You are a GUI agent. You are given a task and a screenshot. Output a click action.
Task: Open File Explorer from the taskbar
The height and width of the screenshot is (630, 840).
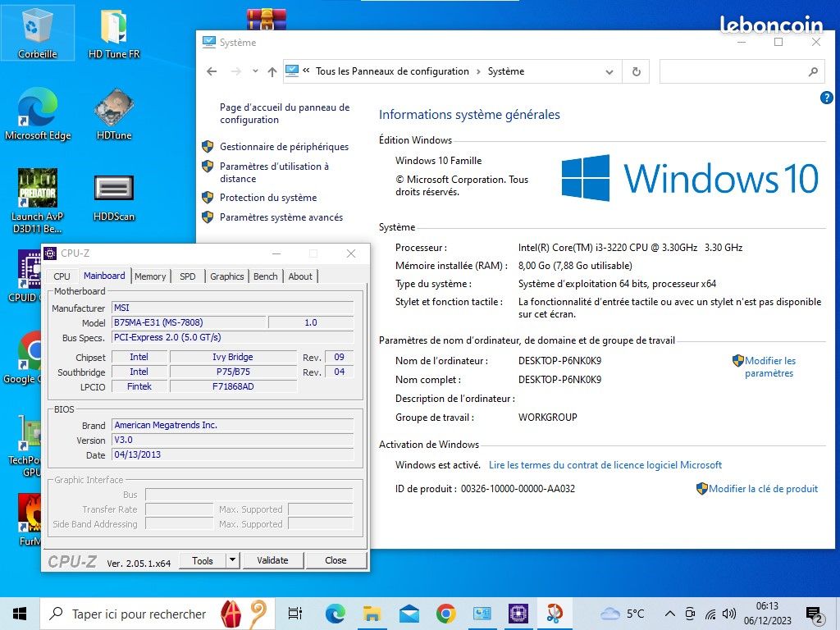tap(372, 614)
